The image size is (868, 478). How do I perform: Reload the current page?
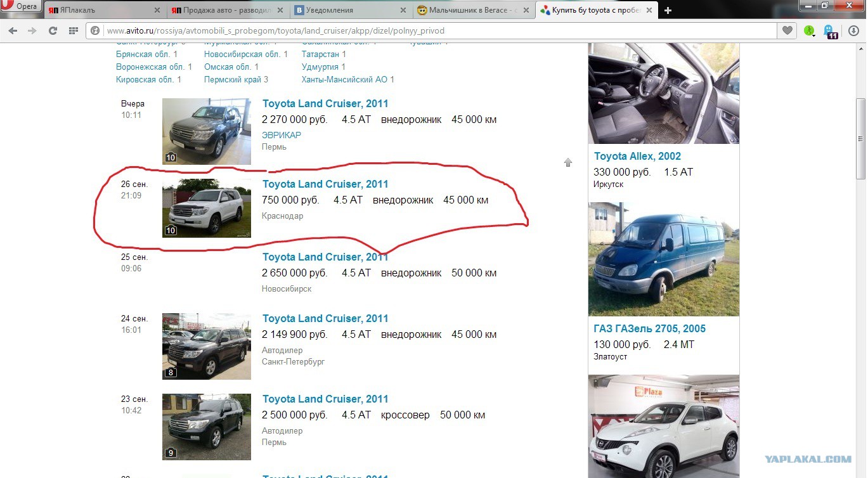click(53, 30)
